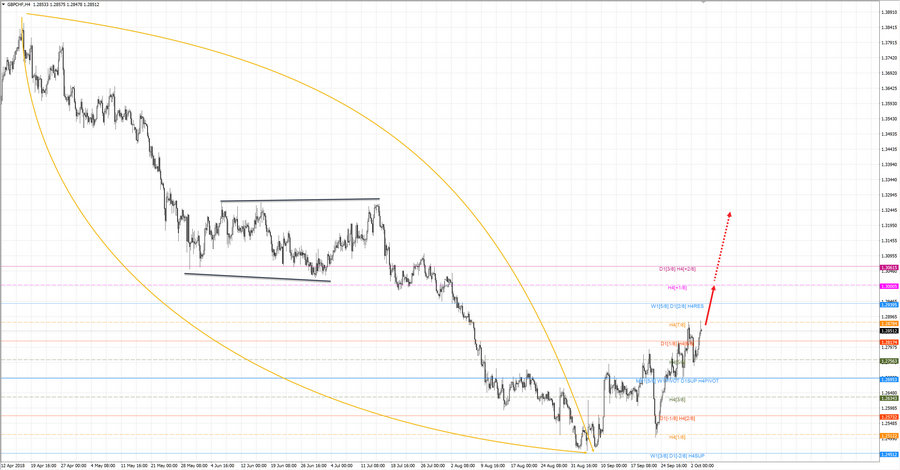Click the 1.37420 price axis value

(x=889, y=58)
